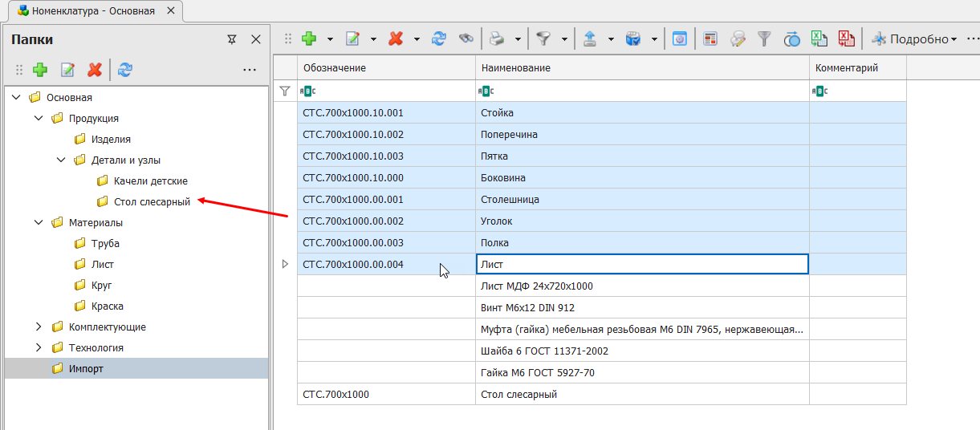Open the Качели детские folder
The image size is (980, 430).
tap(150, 181)
